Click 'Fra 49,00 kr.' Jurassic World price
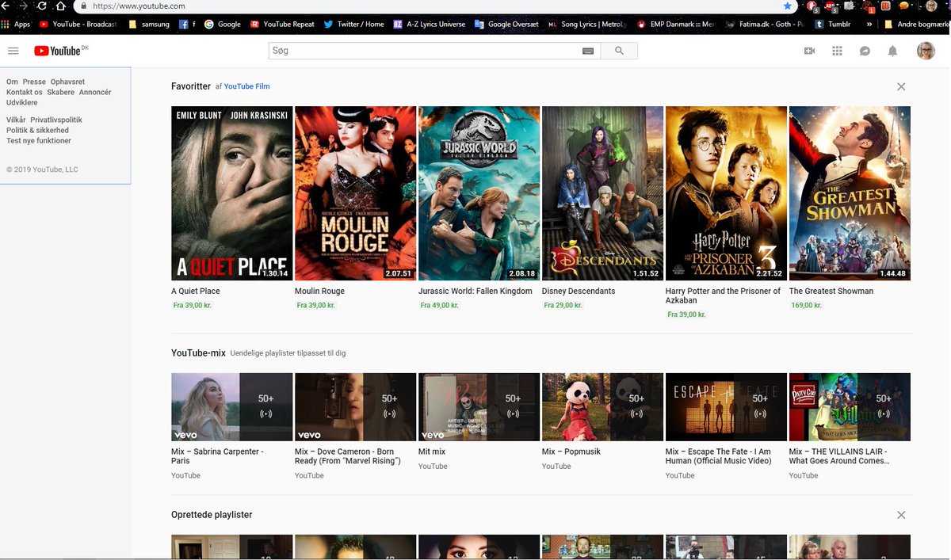This screenshot has width=951, height=560. point(440,305)
